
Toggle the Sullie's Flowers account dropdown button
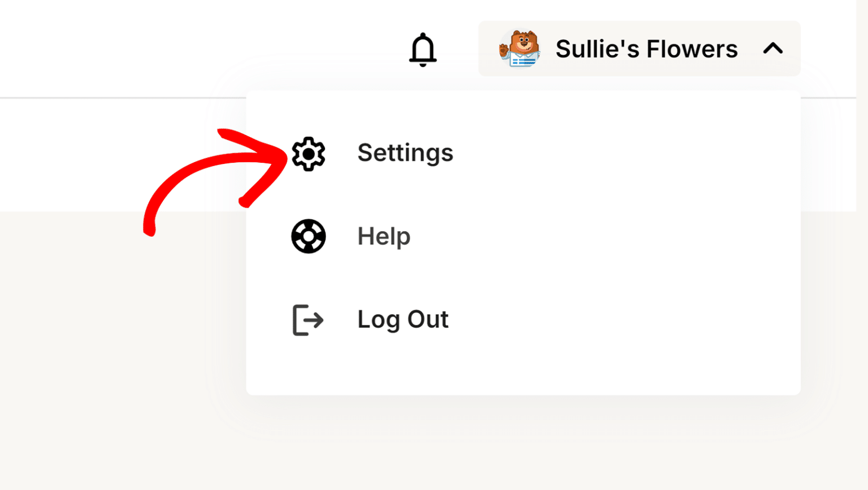pos(639,49)
